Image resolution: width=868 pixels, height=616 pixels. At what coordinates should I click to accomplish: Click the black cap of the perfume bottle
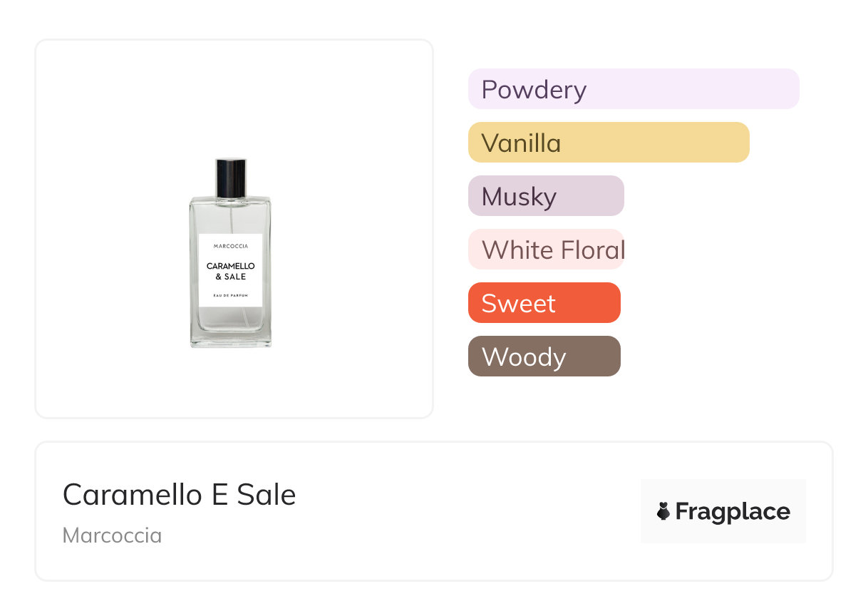point(231,177)
